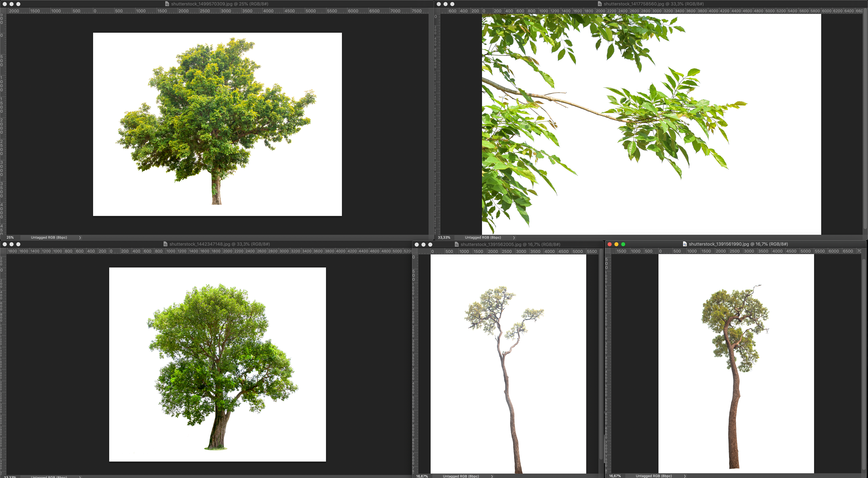Close the shutterstock_1391561990.jpg window with red button
The height and width of the screenshot is (478, 868).
(609, 244)
